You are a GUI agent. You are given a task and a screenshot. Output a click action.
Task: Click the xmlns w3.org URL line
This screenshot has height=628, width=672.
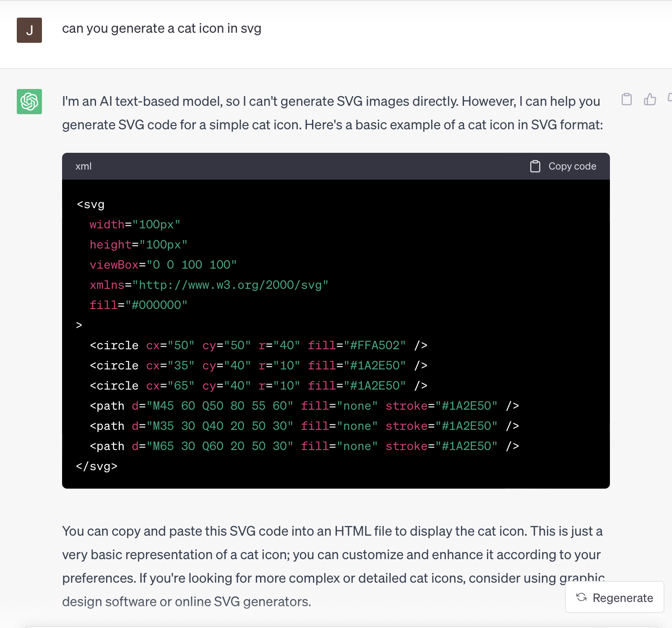[x=209, y=285]
